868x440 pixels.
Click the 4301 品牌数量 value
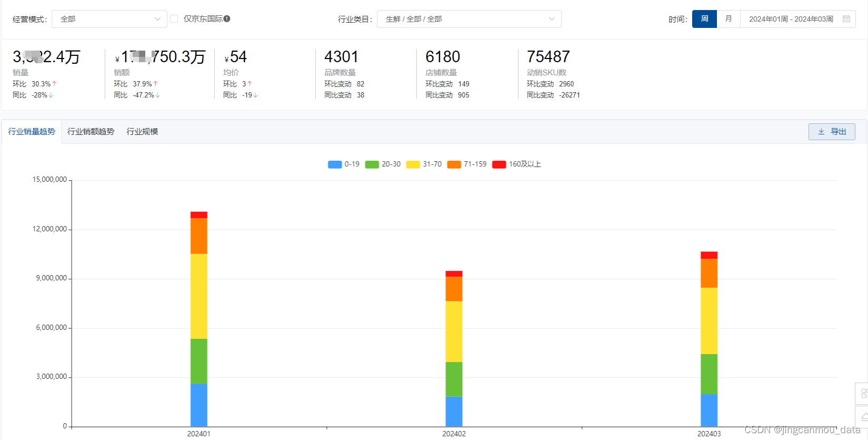(342, 57)
